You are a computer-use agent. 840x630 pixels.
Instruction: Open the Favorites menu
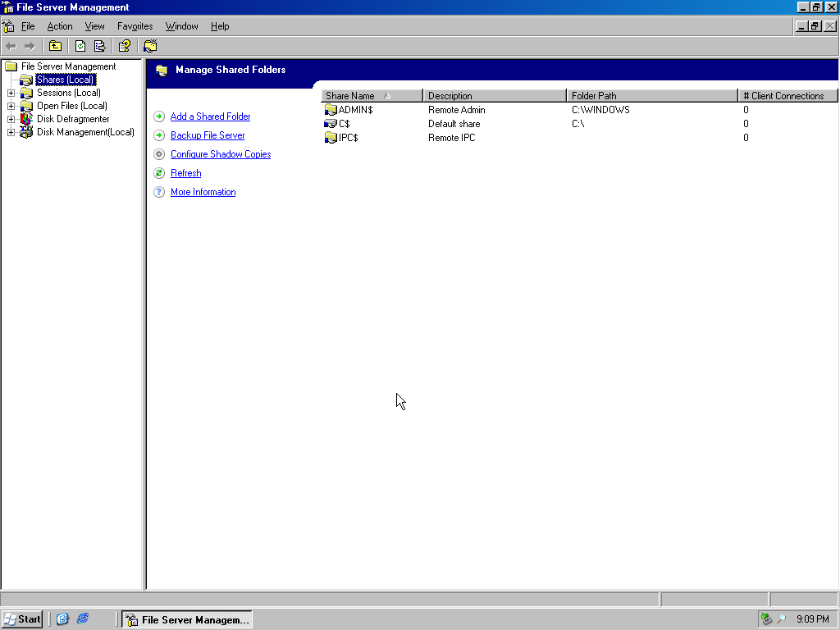point(135,26)
